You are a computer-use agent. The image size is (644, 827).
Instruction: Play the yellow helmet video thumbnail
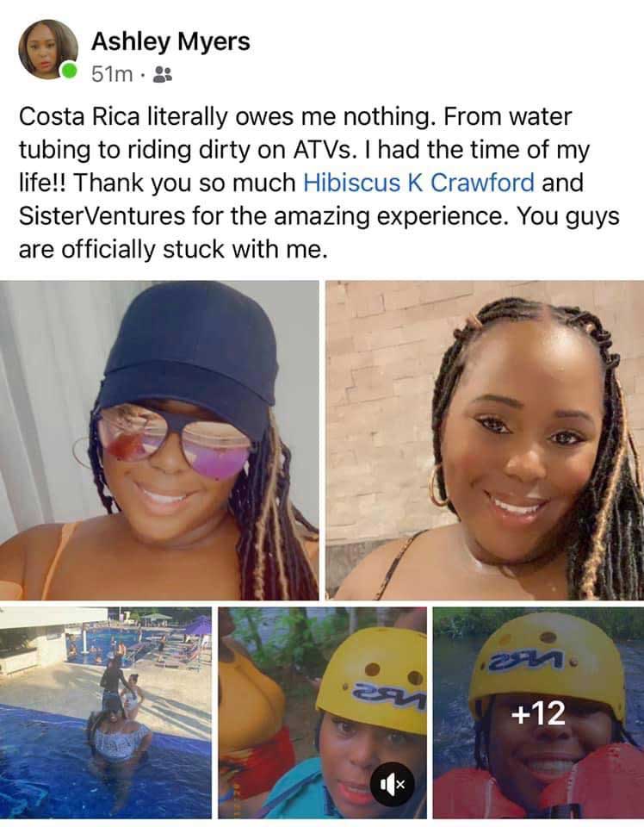click(322, 712)
